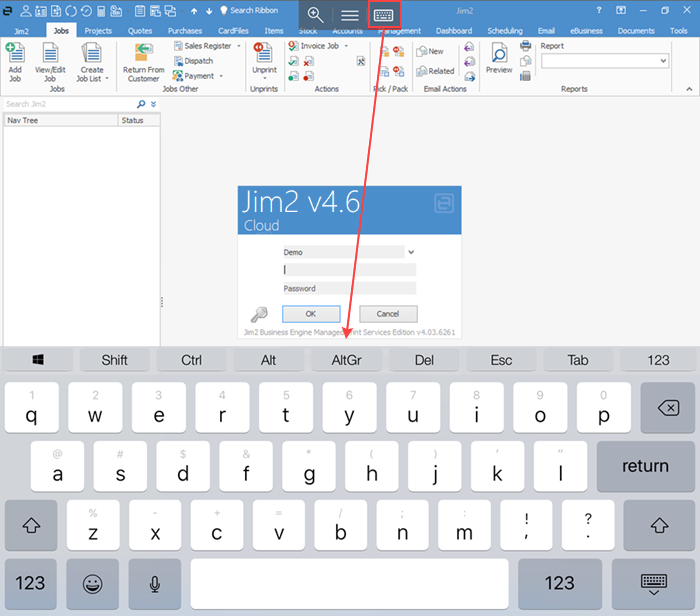The image size is (700, 616).
Task: Open the Scheduling tab
Action: tap(504, 31)
